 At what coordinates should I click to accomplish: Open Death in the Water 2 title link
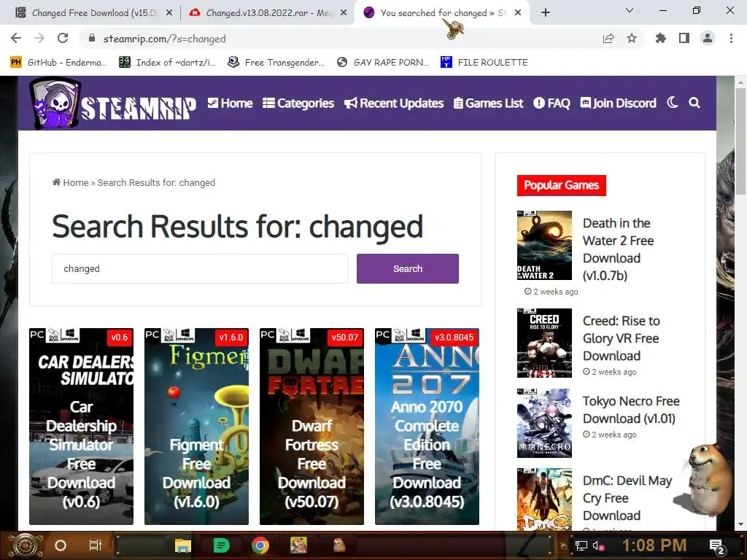pyautogui.click(x=618, y=249)
